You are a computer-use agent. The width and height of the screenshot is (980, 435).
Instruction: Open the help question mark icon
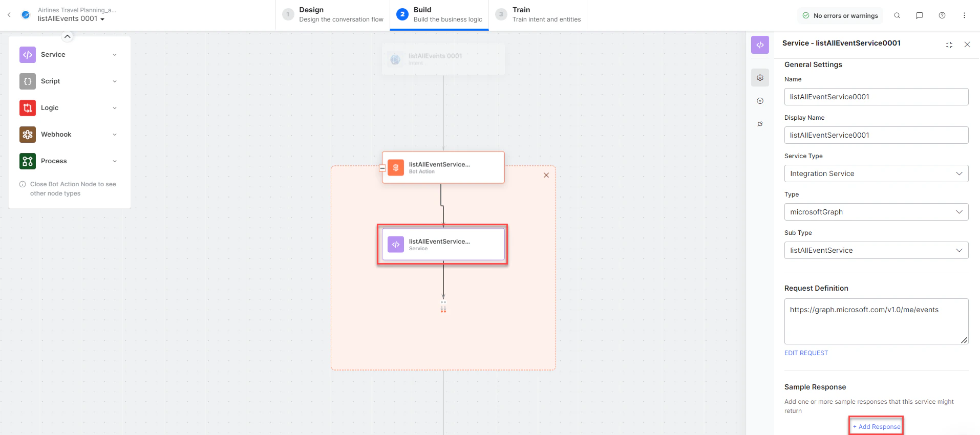[x=942, y=15]
